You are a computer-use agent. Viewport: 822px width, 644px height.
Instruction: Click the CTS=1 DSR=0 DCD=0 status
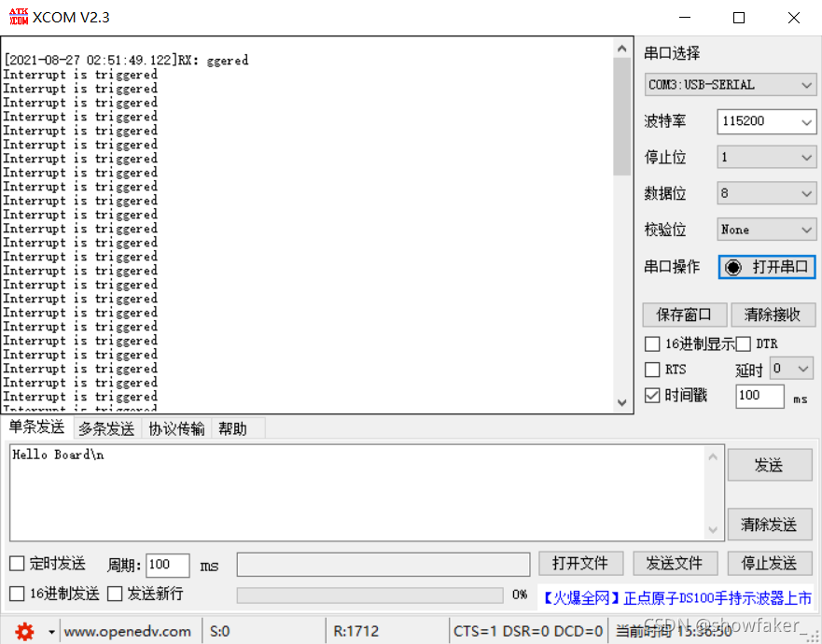(528, 632)
